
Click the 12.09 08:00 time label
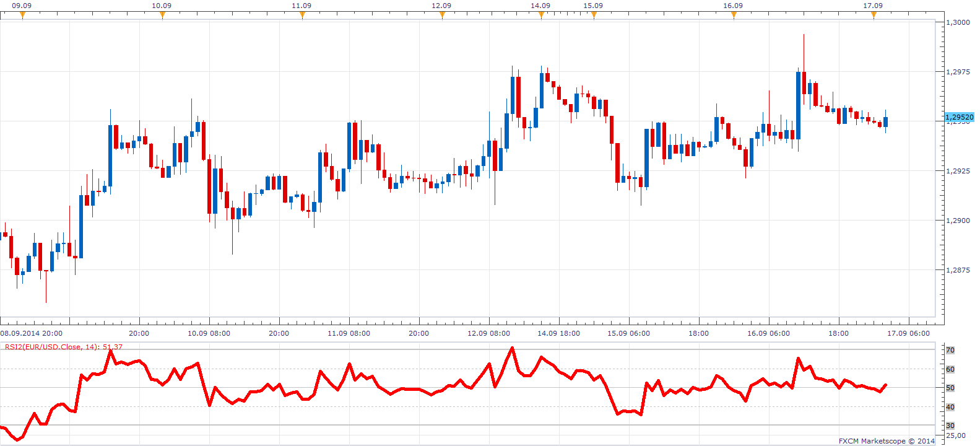[488, 333]
